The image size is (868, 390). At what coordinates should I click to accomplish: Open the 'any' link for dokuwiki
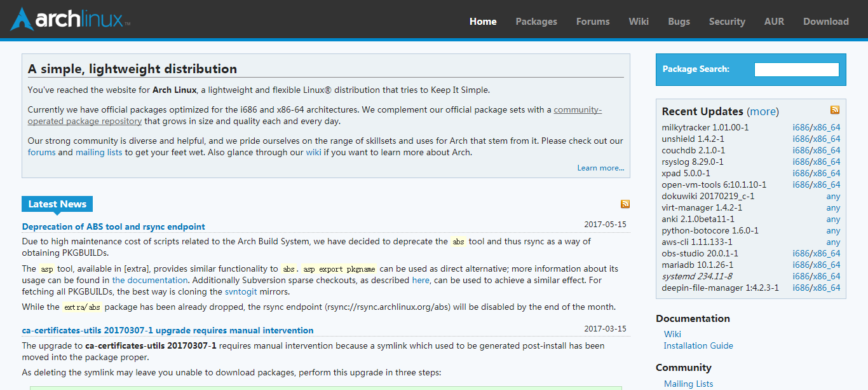pyautogui.click(x=833, y=196)
